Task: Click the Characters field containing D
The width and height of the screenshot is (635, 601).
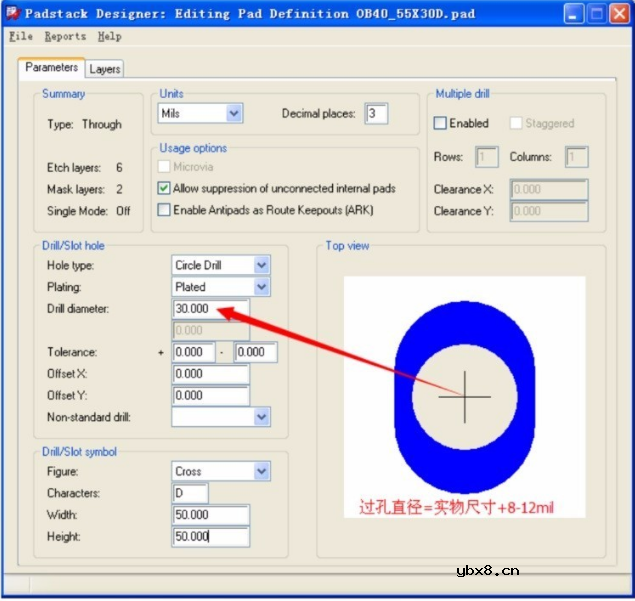Action: [189, 493]
